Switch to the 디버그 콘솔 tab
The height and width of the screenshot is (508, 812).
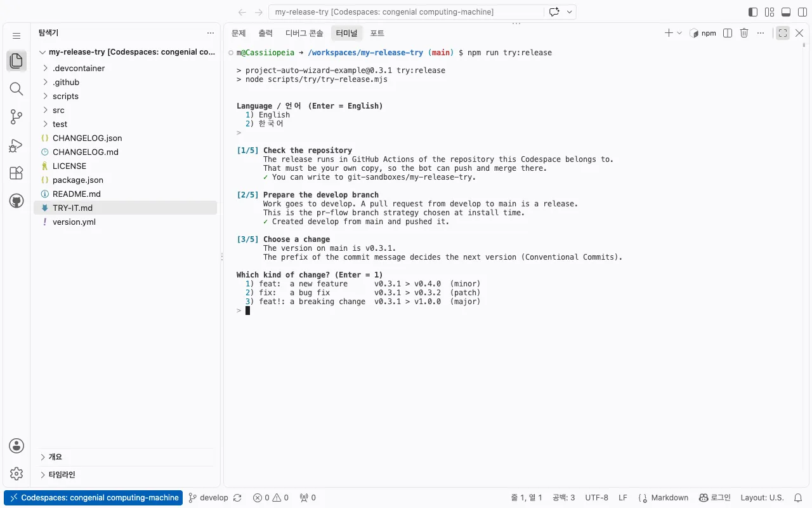(304, 33)
